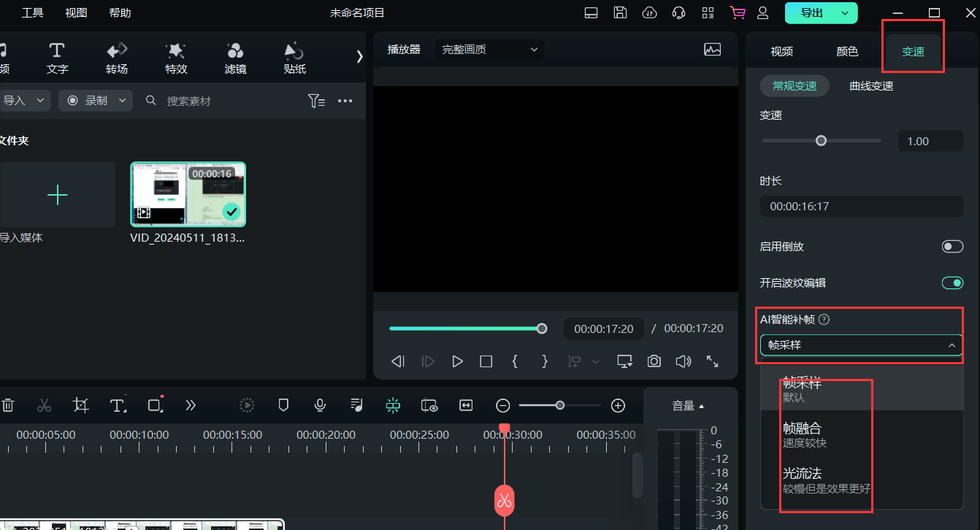The image size is (980, 530).
Task: Open the AI智能补帧 frame sampling dropdown
Action: [861, 345]
